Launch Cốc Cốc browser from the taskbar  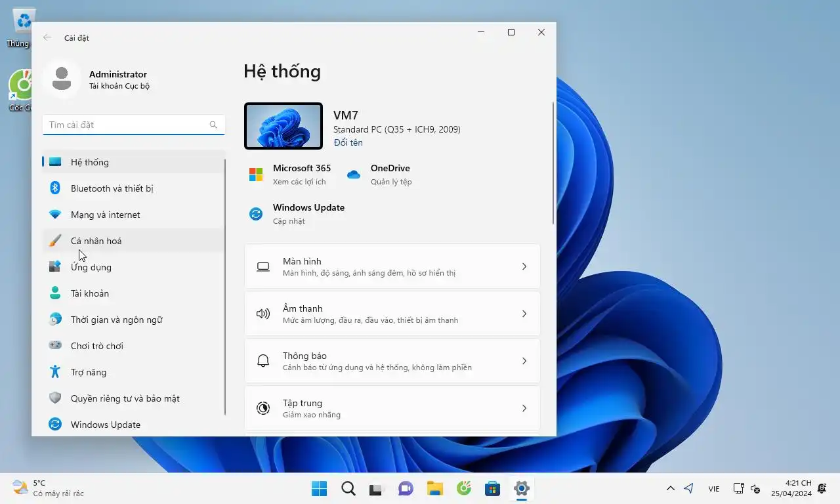[464, 488]
